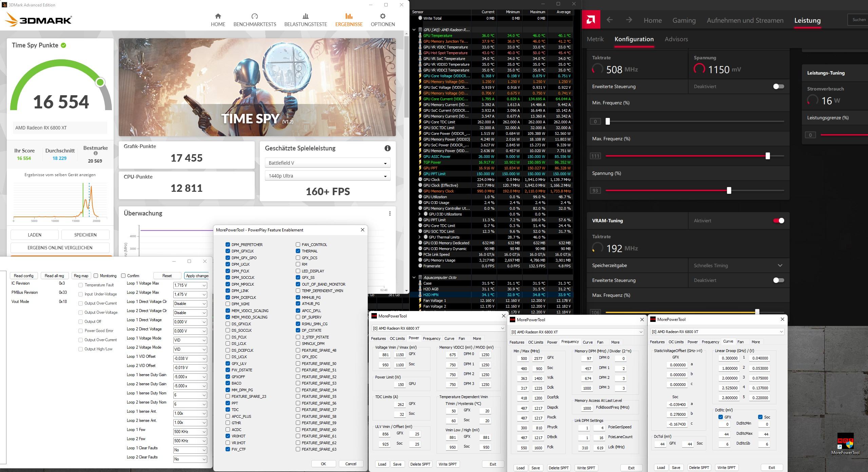The width and height of the screenshot is (868, 472).
Task: Click the Max. Frequenz (%) slider handle
Action: click(x=768, y=156)
